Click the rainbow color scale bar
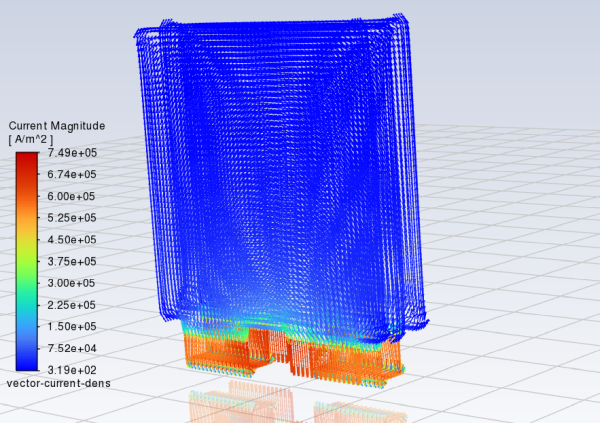Screen dimensions: 600x423 27,261
